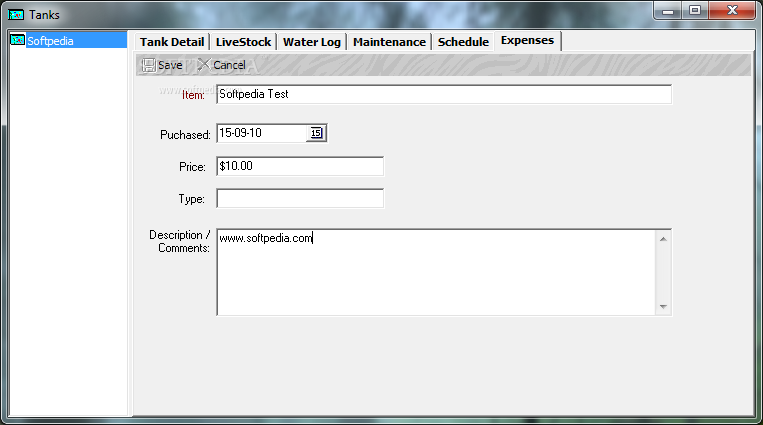
Task: Open the Schedule tab
Action: (x=463, y=42)
